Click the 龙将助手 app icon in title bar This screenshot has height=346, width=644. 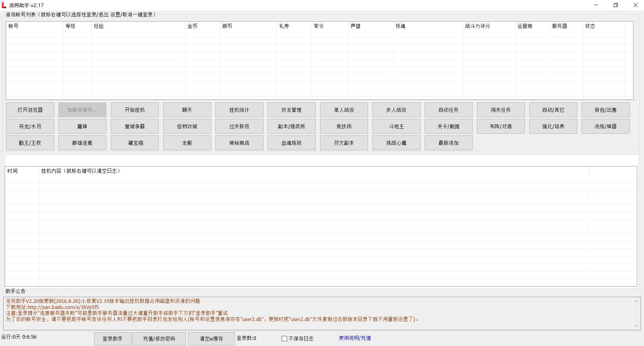4,5
